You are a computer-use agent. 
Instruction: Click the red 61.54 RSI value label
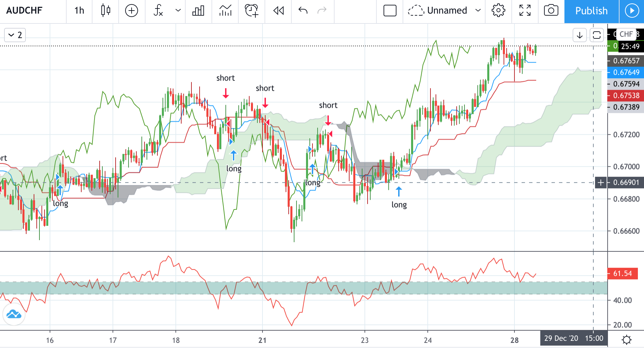622,273
